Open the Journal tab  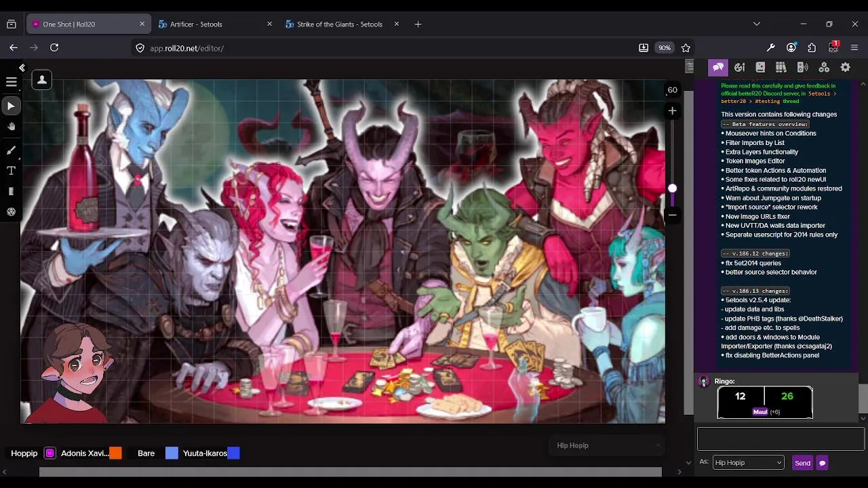click(x=760, y=67)
